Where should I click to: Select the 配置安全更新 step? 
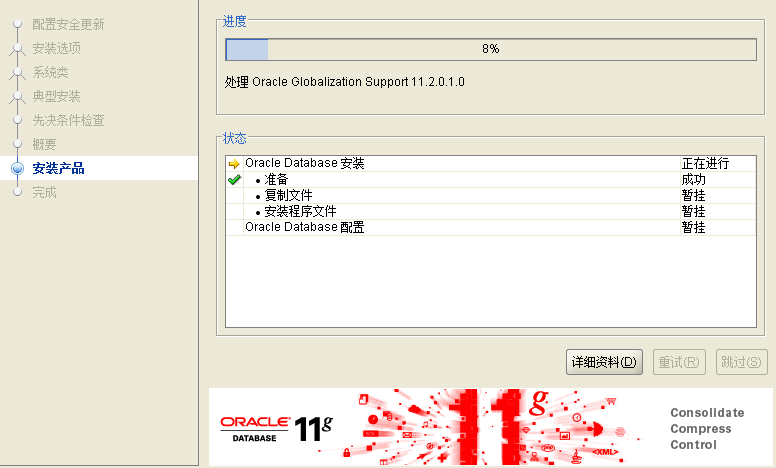[x=68, y=24]
